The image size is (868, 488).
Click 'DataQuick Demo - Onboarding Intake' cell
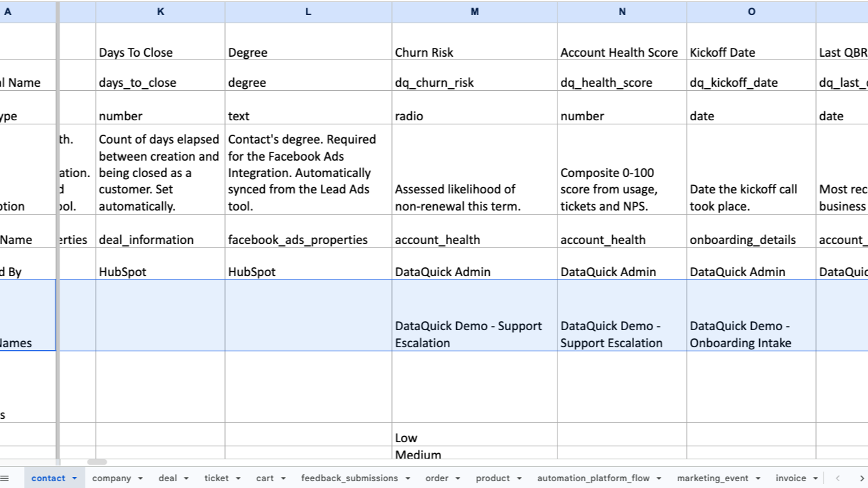point(752,315)
